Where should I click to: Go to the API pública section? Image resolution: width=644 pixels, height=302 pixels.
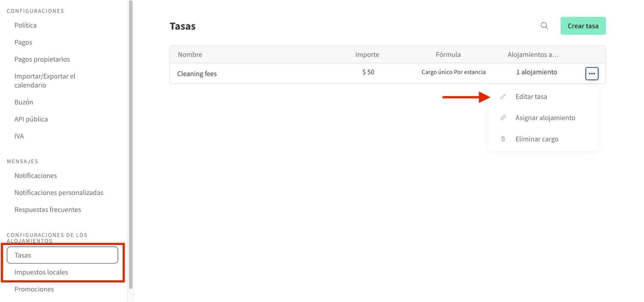pos(31,119)
